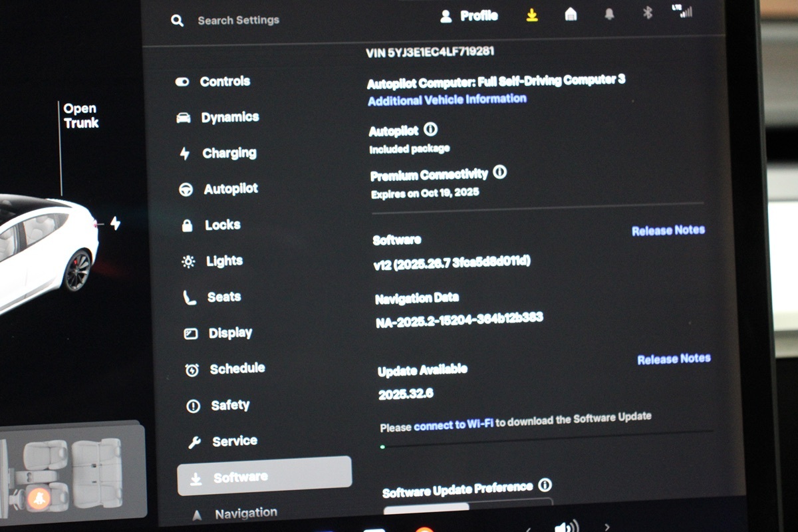
Task: Open Bluetooth settings icon
Action: point(647,13)
